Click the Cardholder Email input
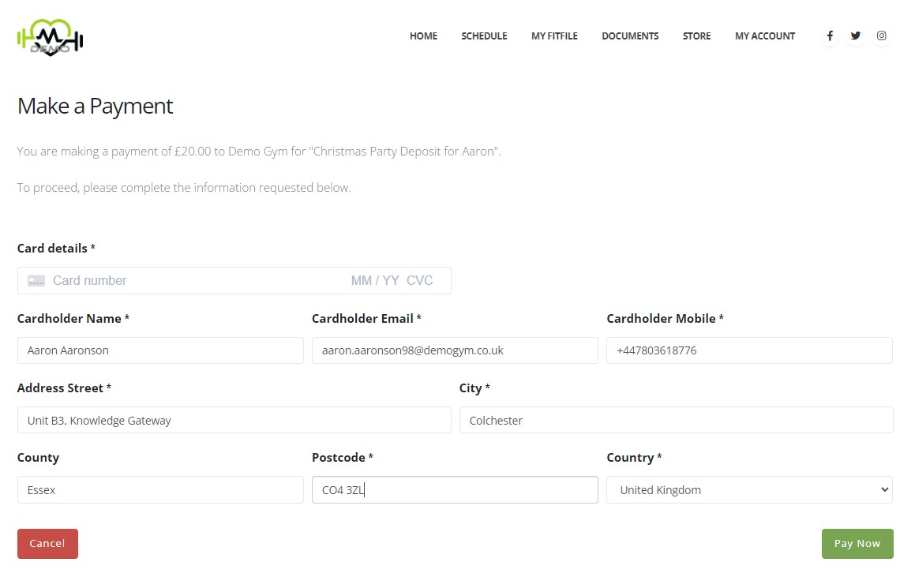This screenshot has width=915, height=588. coord(455,350)
